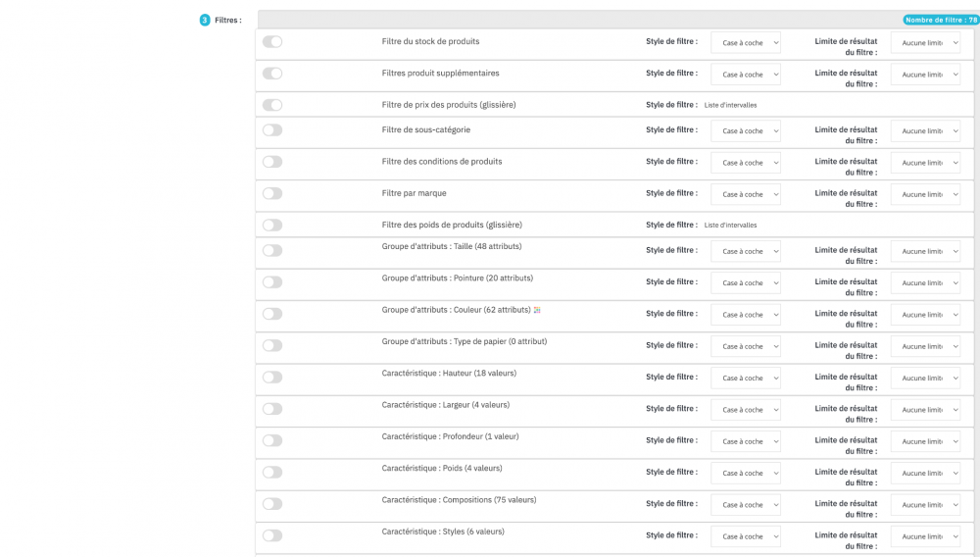Open result limit dropdown for Caractéristique Largeur
Screen dimensions: 980x557
point(925,410)
